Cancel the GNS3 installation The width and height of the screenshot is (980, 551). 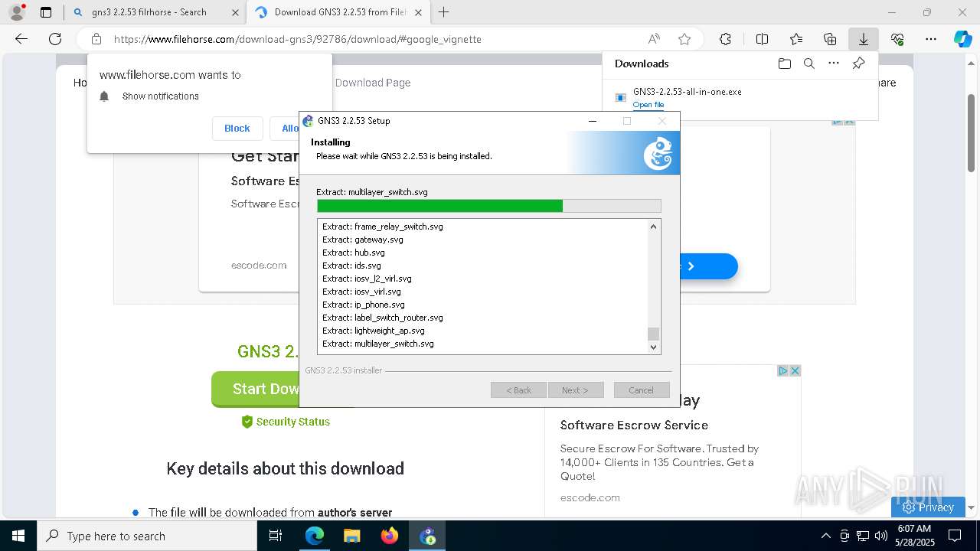[x=642, y=390]
